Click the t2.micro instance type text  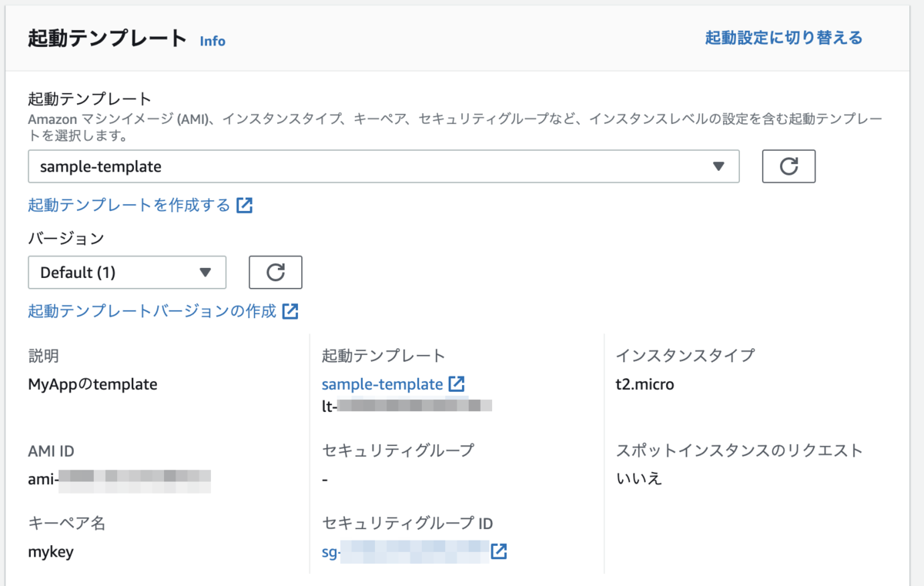coord(645,383)
